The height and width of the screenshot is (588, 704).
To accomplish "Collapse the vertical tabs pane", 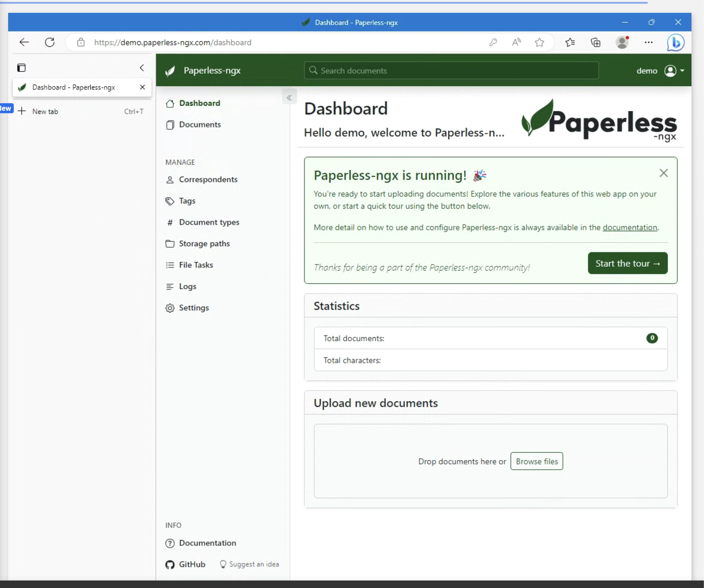I will [142, 68].
